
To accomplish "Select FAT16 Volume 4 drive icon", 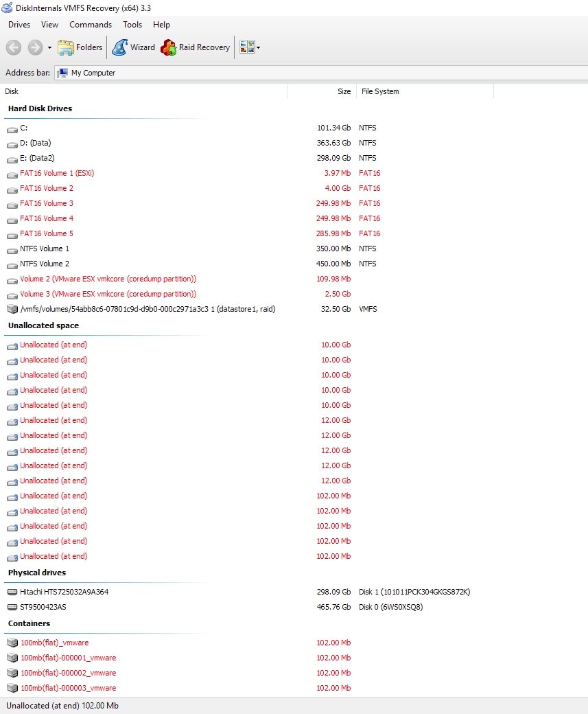I will coord(12,219).
